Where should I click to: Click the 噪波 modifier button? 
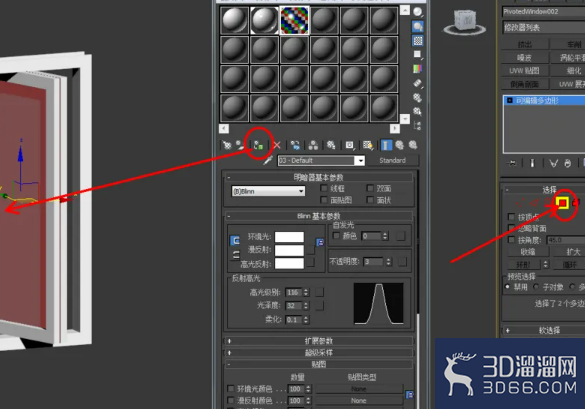point(525,57)
